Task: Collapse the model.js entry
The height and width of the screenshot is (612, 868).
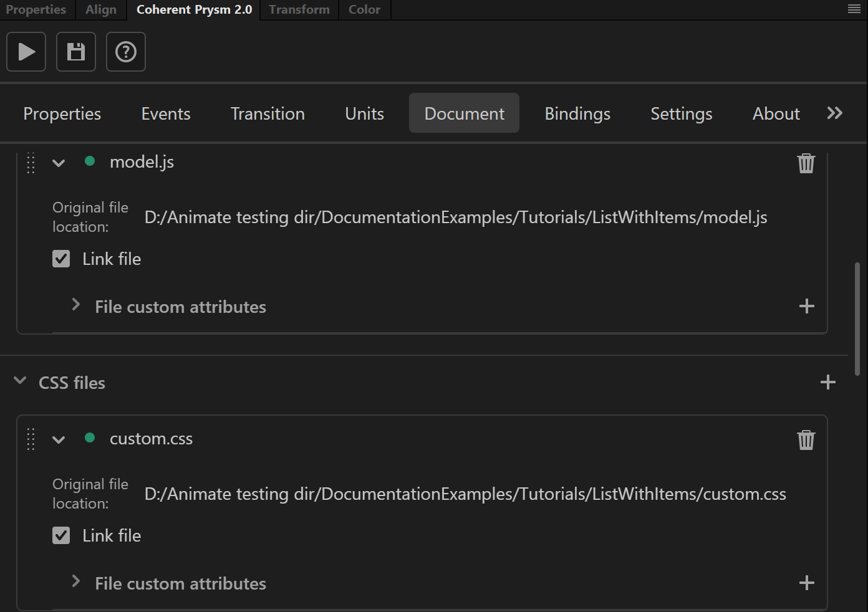Action: pyautogui.click(x=59, y=163)
